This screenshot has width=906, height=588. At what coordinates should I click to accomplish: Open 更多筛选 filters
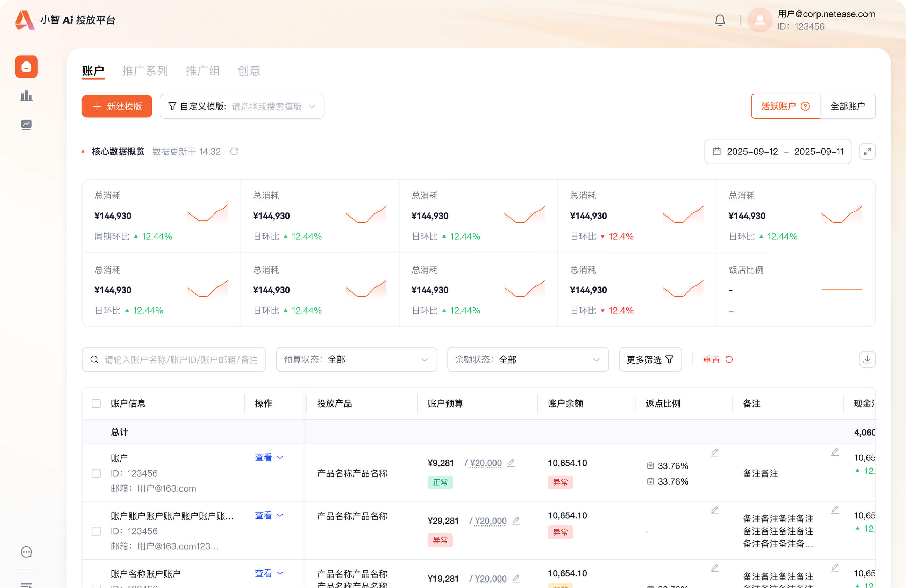pyautogui.click(x=650, y=360)
